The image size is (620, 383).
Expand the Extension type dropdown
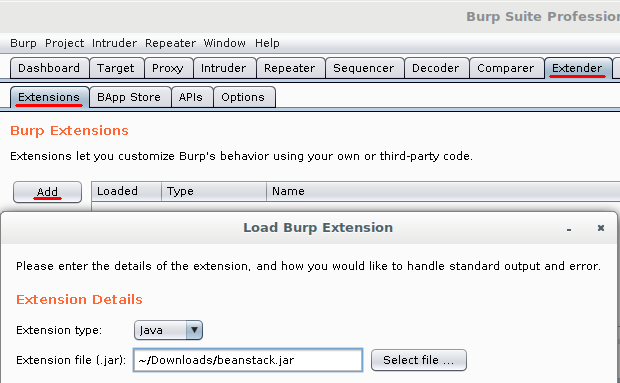point(168,330)
